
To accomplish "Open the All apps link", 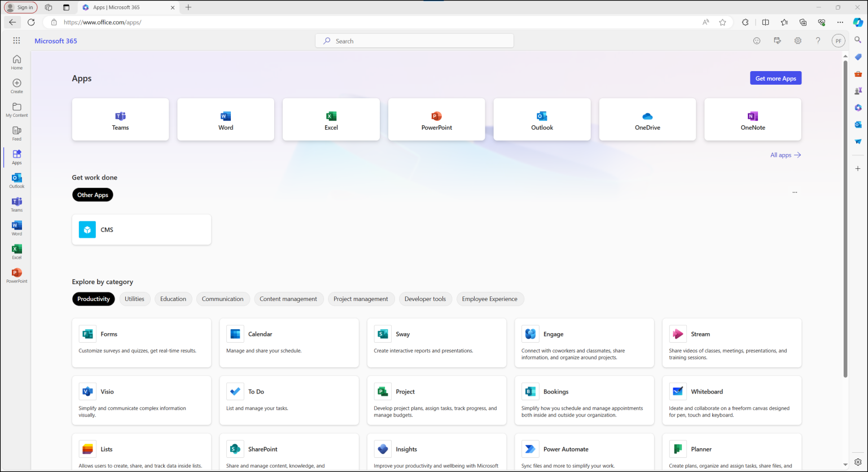I will (x=786, y=155).
